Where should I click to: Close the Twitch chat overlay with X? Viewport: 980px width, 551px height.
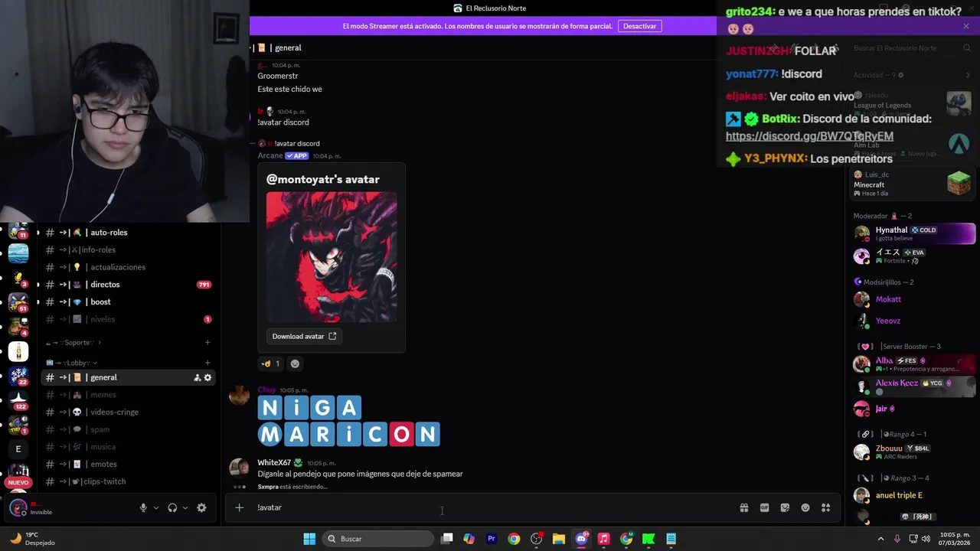(966, 26)
